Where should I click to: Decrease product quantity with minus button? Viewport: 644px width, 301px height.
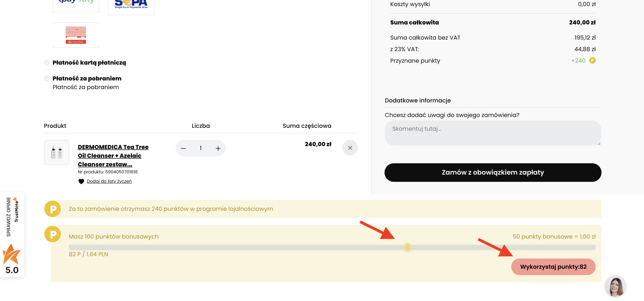183,148
